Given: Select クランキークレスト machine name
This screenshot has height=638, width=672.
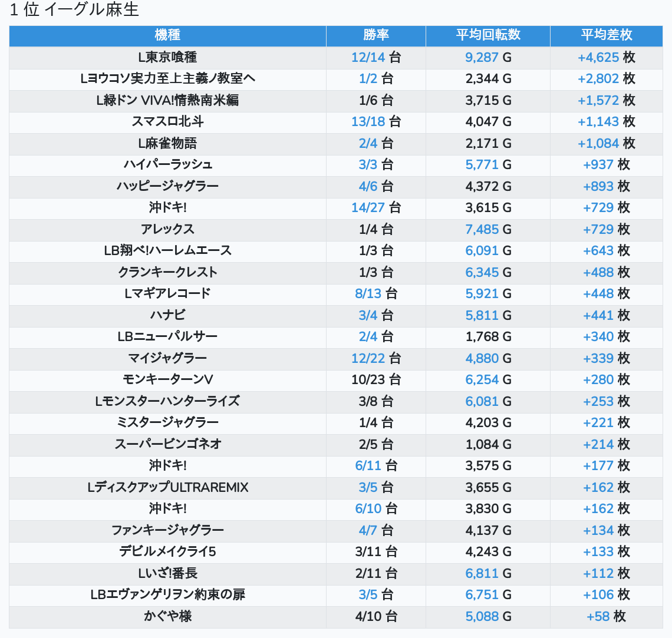Looking at the screenshot, I should 167,272.
